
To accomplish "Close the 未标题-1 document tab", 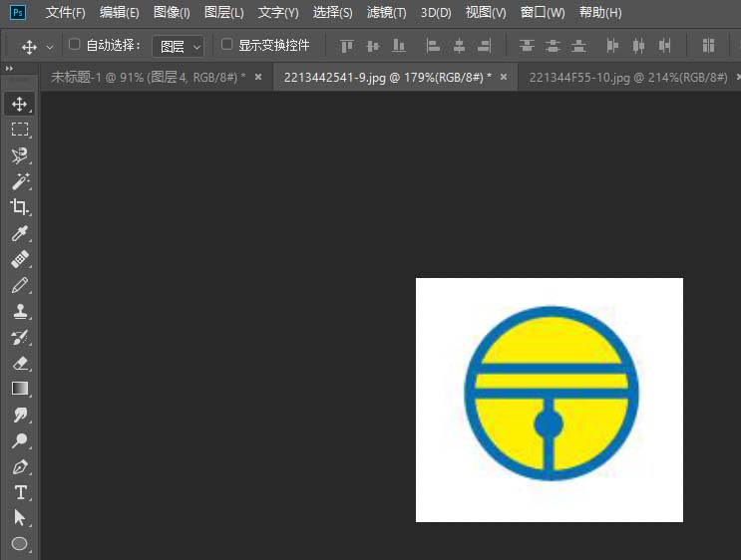I will (x=258, y=77).
